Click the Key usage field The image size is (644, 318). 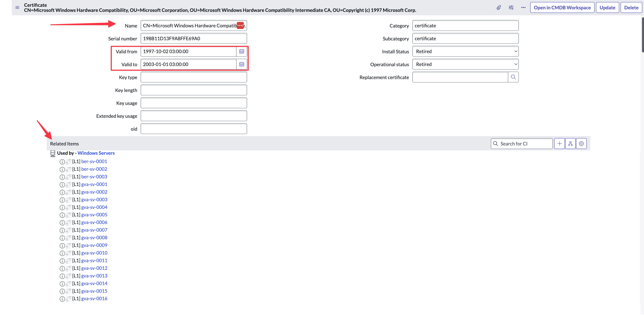click(x=194, y=103)
